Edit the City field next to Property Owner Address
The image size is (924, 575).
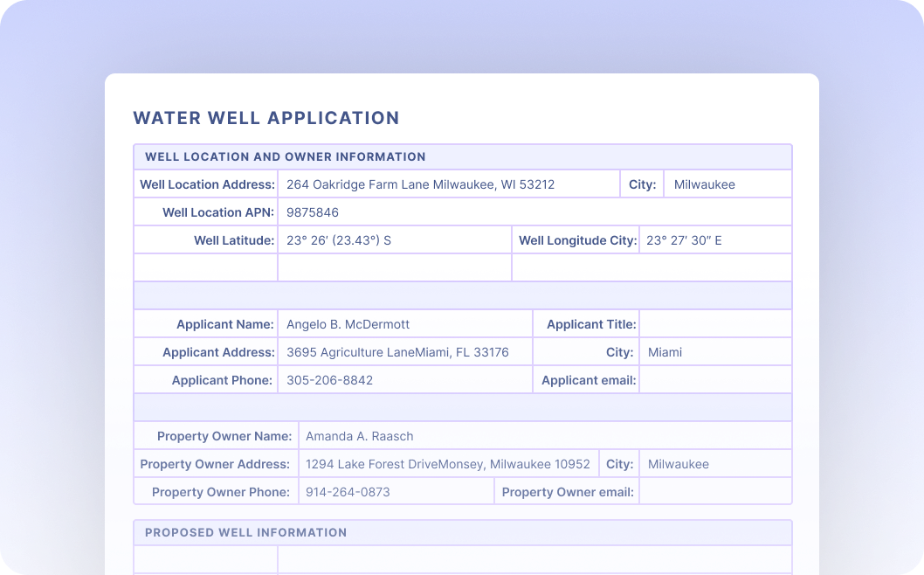click(714, 464)
